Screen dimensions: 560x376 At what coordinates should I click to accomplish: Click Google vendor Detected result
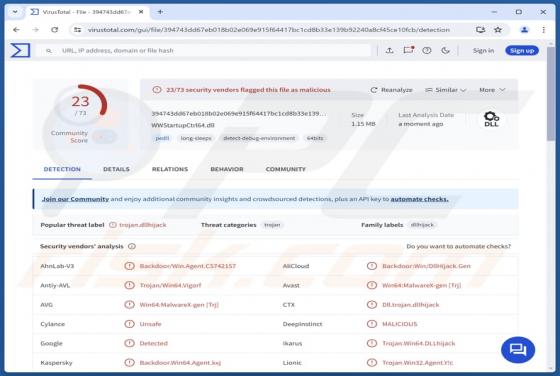click(154, 343)
